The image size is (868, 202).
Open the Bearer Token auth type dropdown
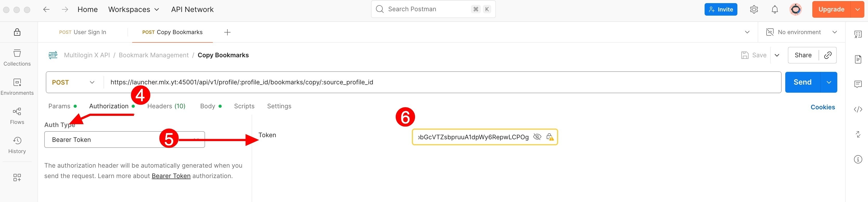(124, 140)
